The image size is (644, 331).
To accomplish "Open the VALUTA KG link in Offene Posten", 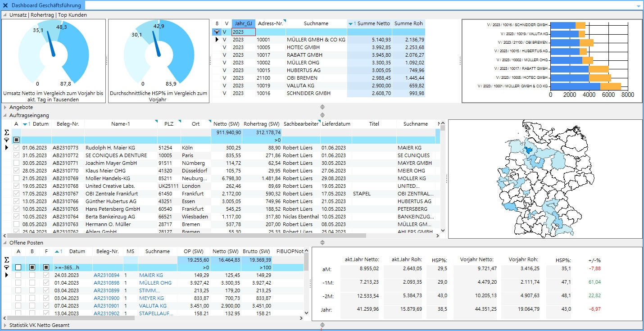I will coord(153,306).
